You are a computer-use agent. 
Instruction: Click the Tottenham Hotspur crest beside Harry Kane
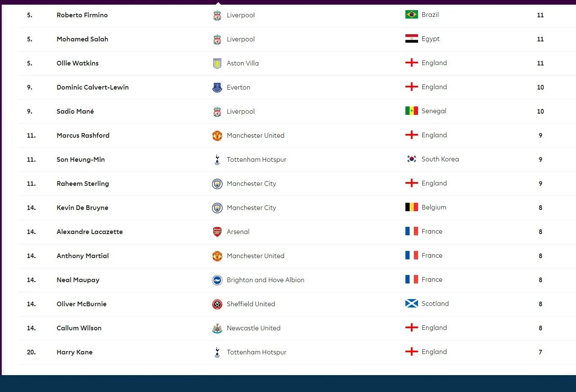(x=217, y=352)
